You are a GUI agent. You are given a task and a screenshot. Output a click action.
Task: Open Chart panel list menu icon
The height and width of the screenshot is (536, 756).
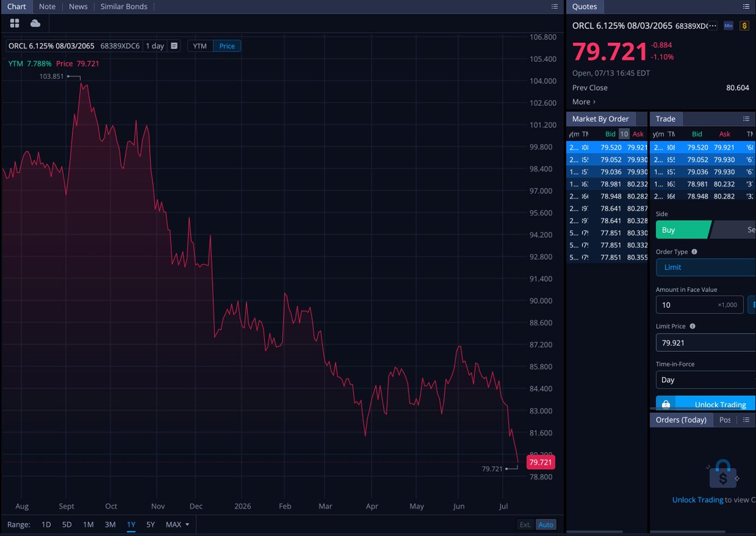(x=554, y=6)
